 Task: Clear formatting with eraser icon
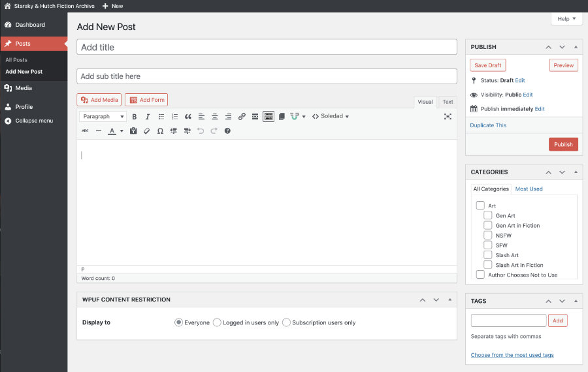point(146,131)
